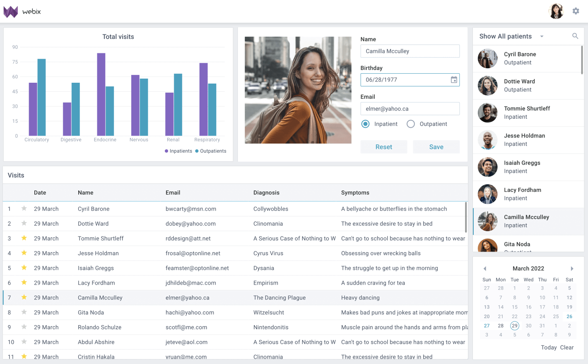This screenshot has width=588, height=364.
Task: Open the patient search icon
Action: (x=575, y=36)
